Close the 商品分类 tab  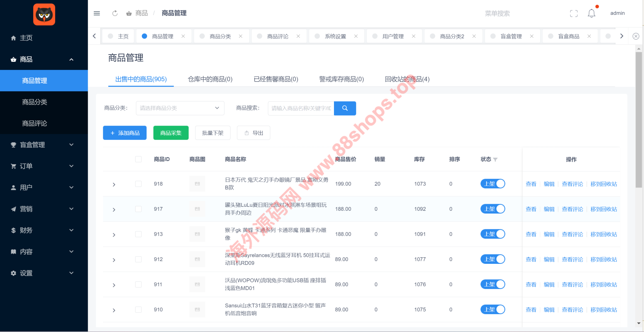pyautogui.click(x=241, y=36)
